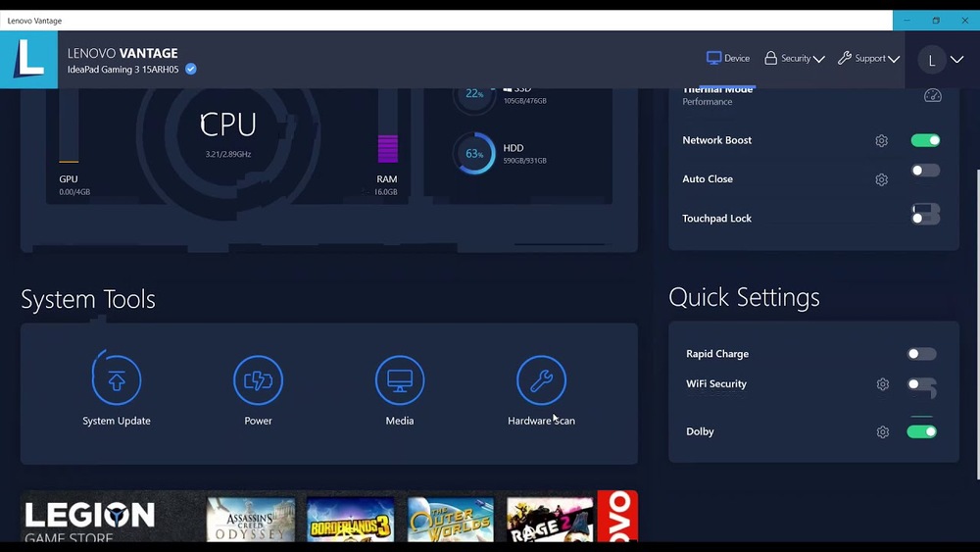Close the Lenovo Vantage window
The image size is (980, 552).
965,21
